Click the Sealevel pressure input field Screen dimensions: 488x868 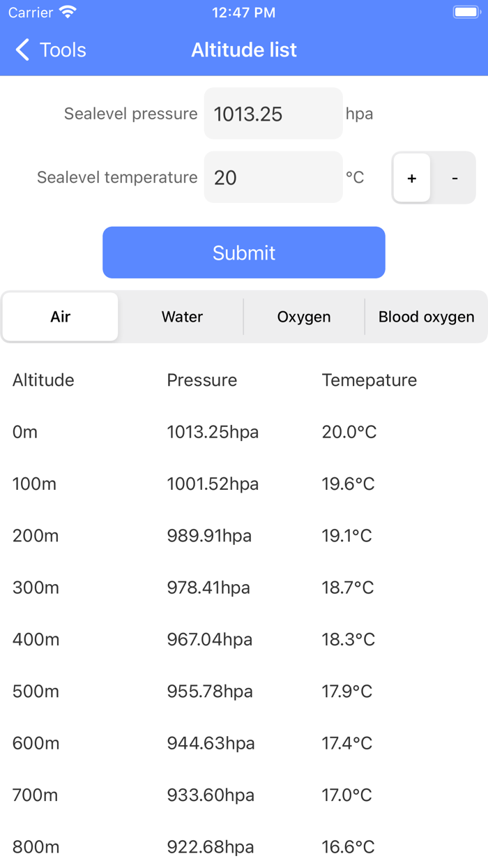[x=273, y=113]
